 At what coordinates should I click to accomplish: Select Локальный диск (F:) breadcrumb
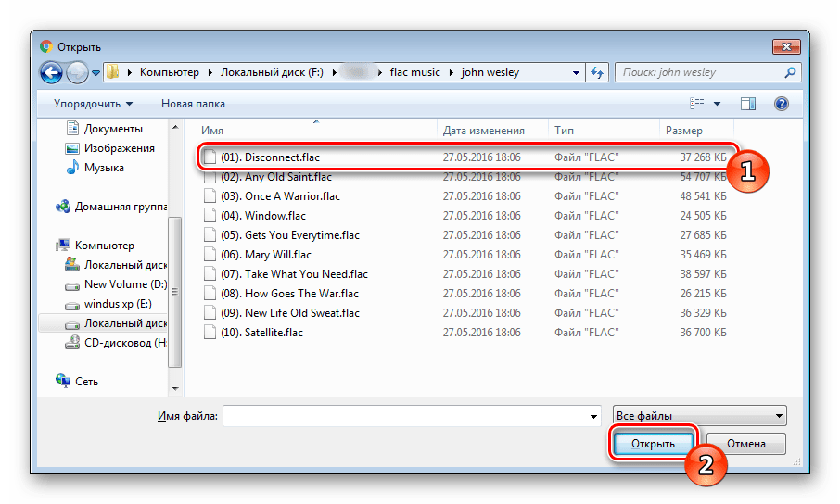point(273,72)
